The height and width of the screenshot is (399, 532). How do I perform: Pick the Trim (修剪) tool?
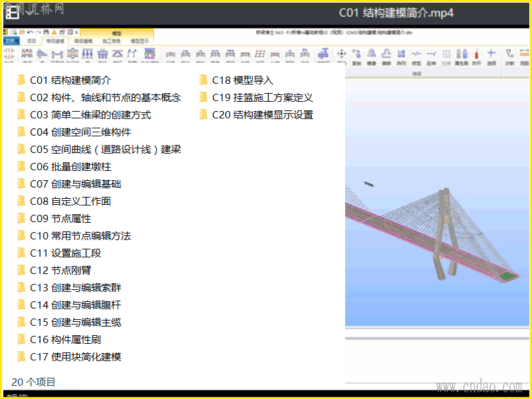pos(416,54)
